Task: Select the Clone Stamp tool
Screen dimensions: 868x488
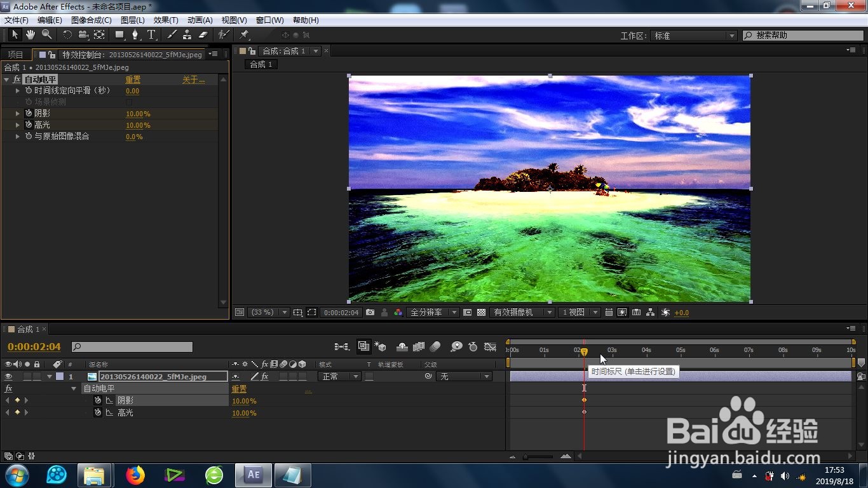Action: point(187,34)
